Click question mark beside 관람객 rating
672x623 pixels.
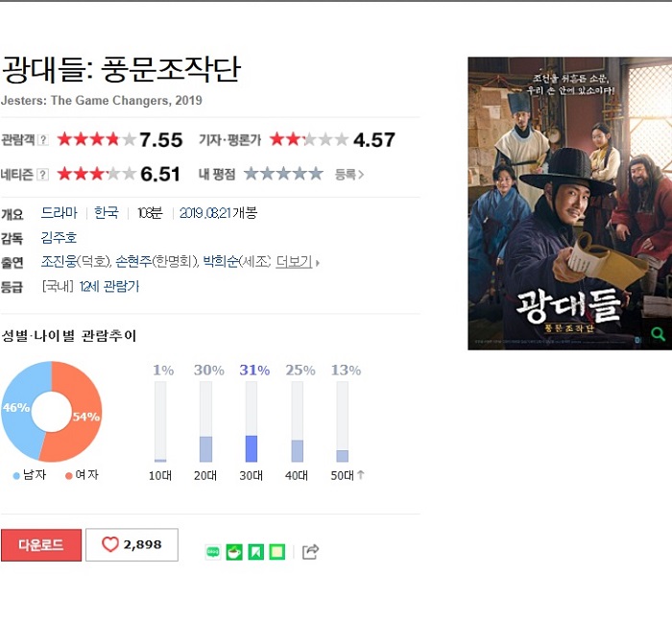(x=43, y=140)
